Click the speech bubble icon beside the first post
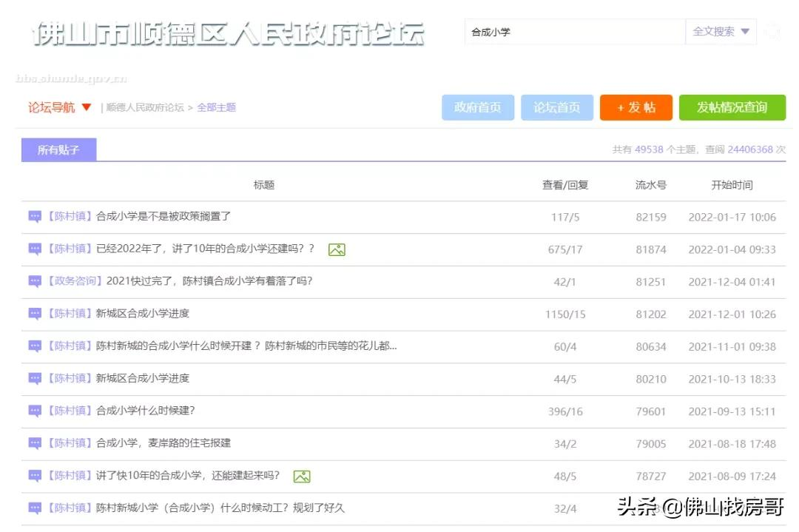 (34, 217)
